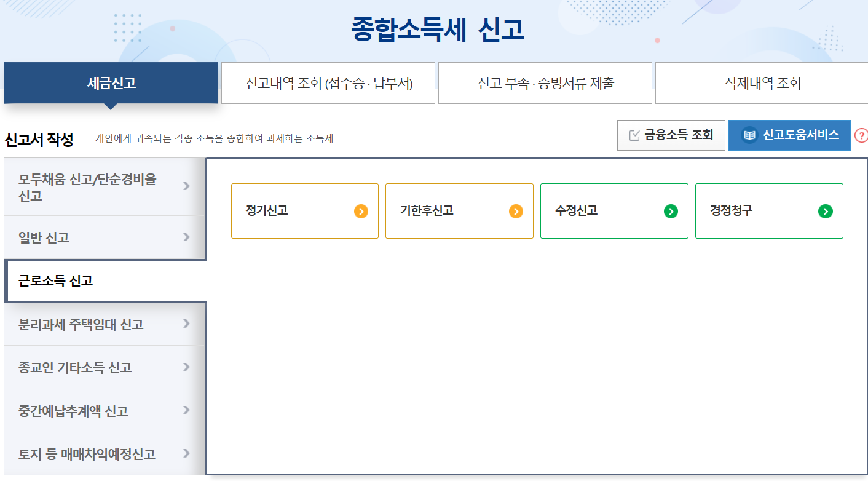868x481 pixels.
Task: Select 중간예납추계액 신고 menu item
Action: tap(105, 411)
